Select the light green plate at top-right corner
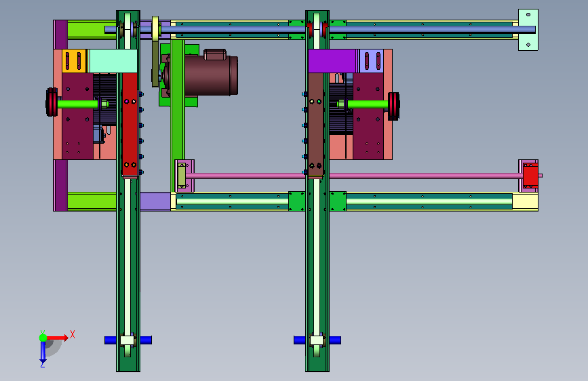 click(x=528, y=30)
